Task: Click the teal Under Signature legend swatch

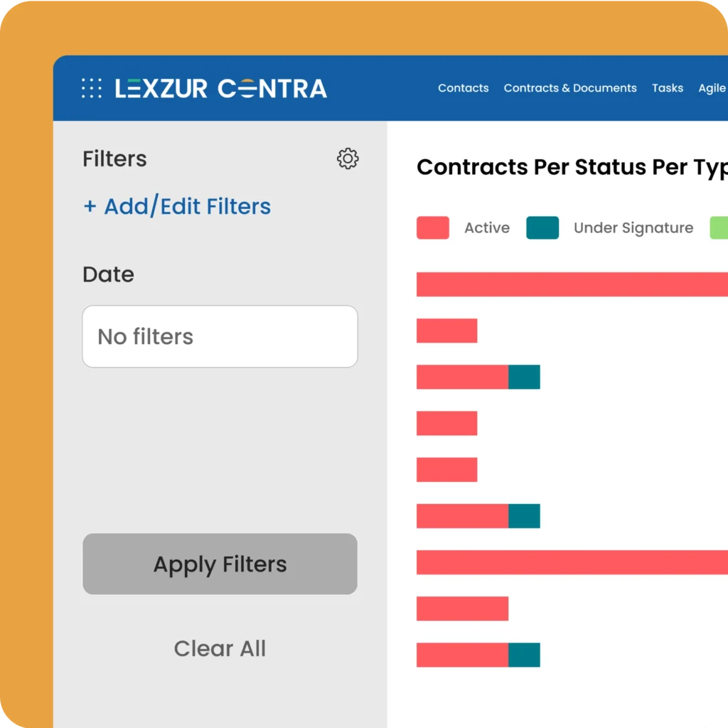Action: tap(542, 227)
